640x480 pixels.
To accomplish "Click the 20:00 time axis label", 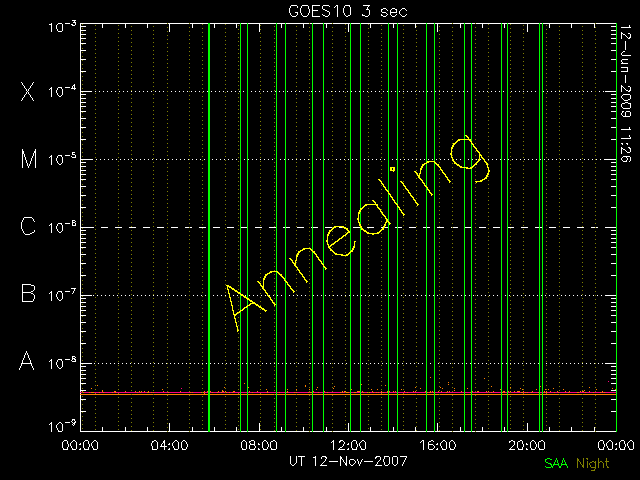I will [x=527, y=445].
